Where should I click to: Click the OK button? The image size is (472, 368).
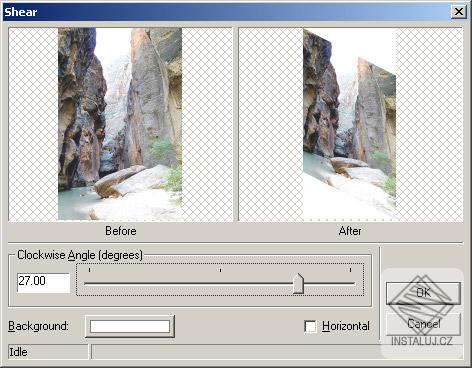tap(423, 293)
